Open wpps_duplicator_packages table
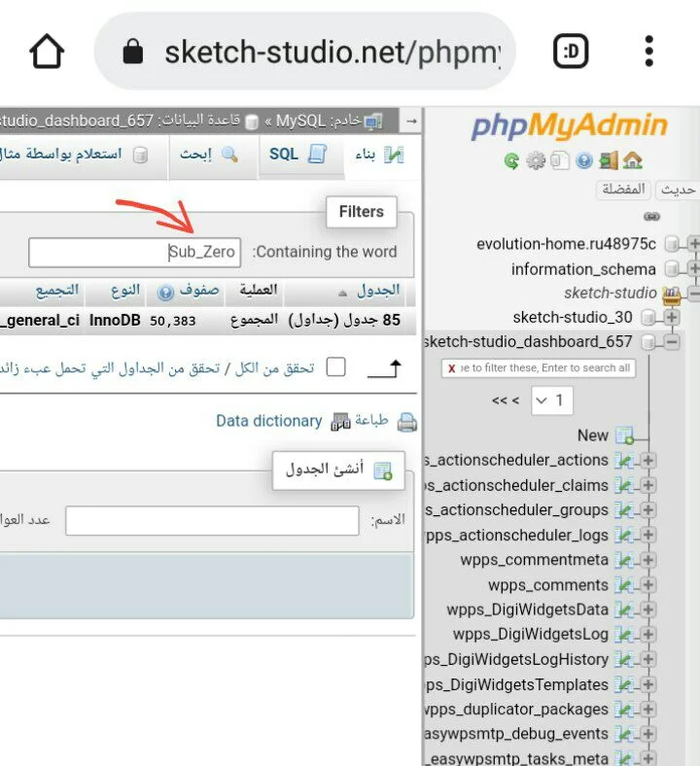Viewport: 700px width, 766px height. (516, 710)
